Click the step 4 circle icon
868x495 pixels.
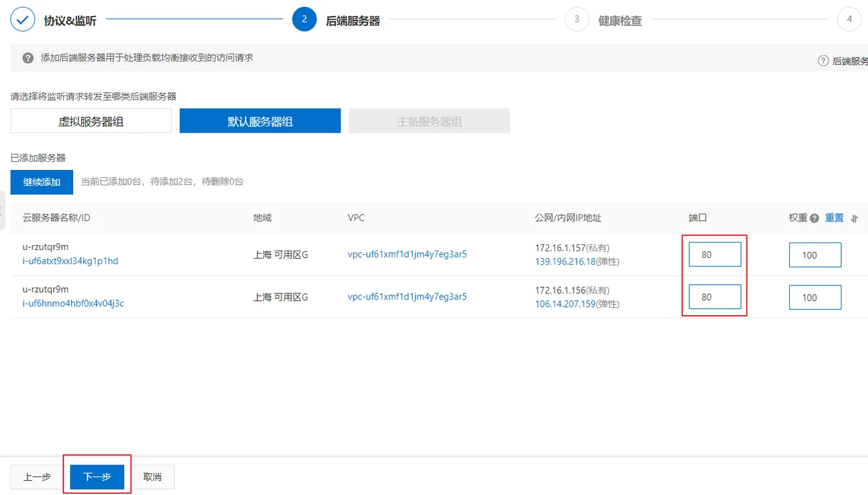pos(849,19)
